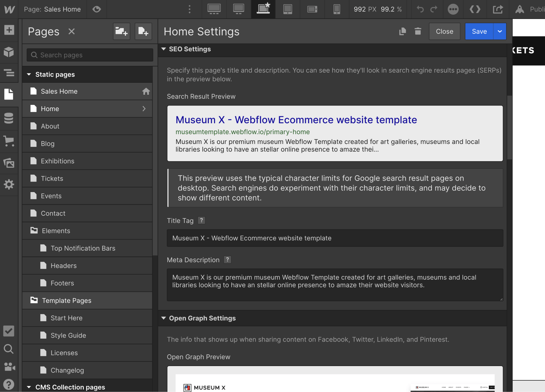Toggle preview mode eye icon

(x=97, y=9)
